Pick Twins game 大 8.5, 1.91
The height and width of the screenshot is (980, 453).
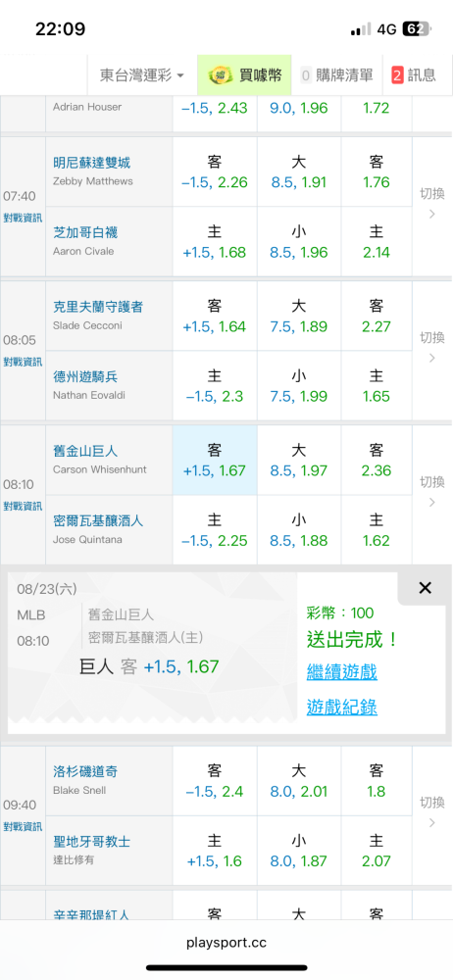tap(298, 171)
